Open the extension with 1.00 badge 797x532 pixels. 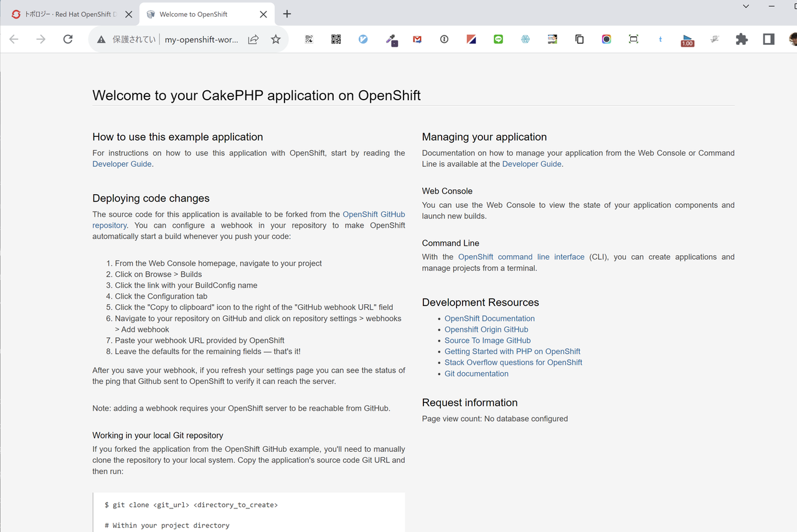coord(687,40)
